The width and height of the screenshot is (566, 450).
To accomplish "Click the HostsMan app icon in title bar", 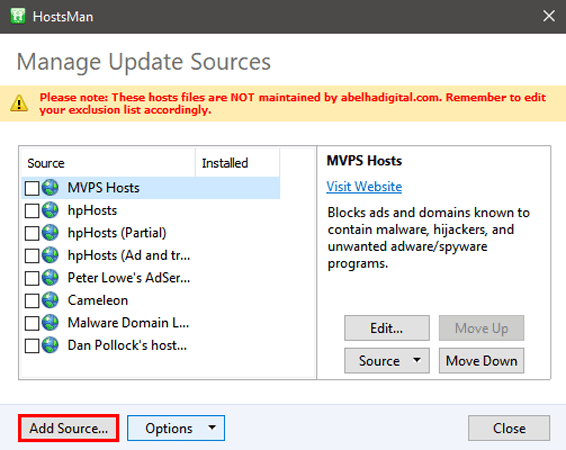I will click(x=18, y=16).
